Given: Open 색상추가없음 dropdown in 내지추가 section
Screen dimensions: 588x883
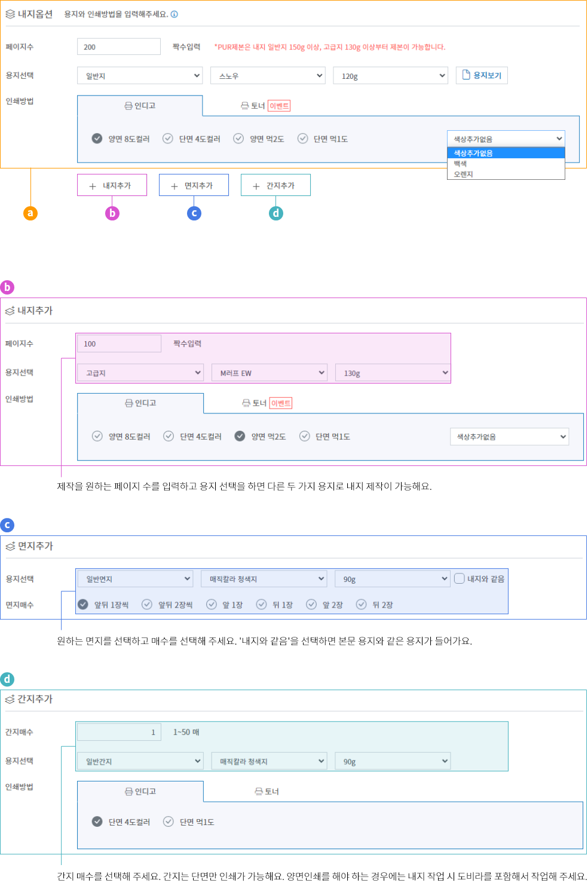Looking at the screenshot, I should [509, 437].
